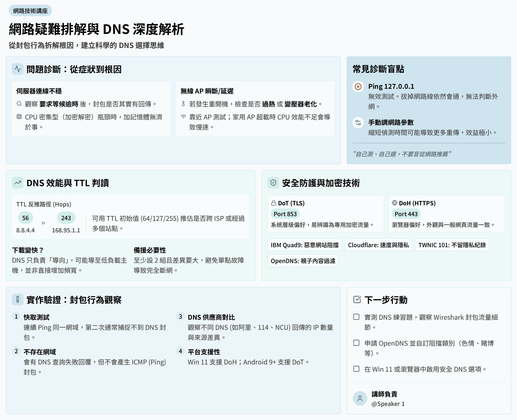Click the Port 443 badge
The height and width of the screenshot is (420, 517).
coord(406,214)
